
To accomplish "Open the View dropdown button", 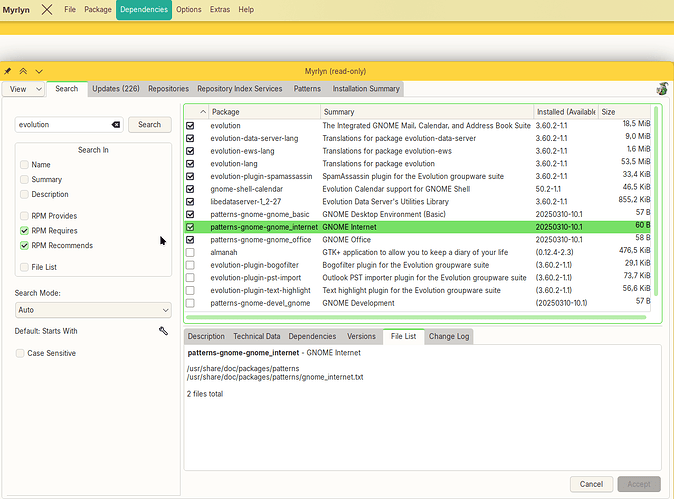I will [24, 89].
